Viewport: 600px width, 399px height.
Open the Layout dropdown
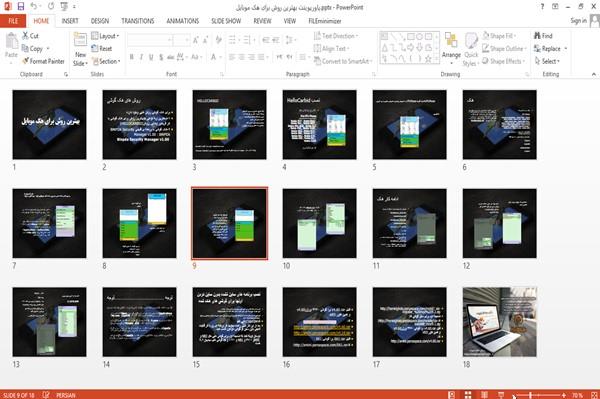pos(105,36)
